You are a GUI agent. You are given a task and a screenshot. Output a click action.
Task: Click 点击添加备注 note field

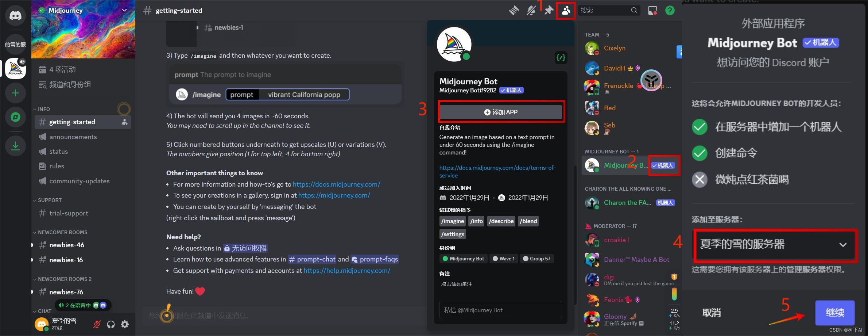click(457, 284)
